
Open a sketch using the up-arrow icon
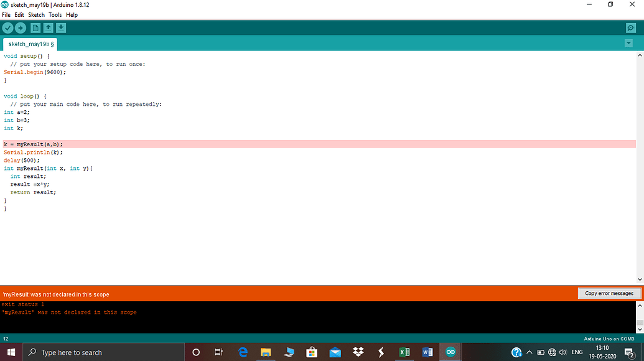coord(48,28)
